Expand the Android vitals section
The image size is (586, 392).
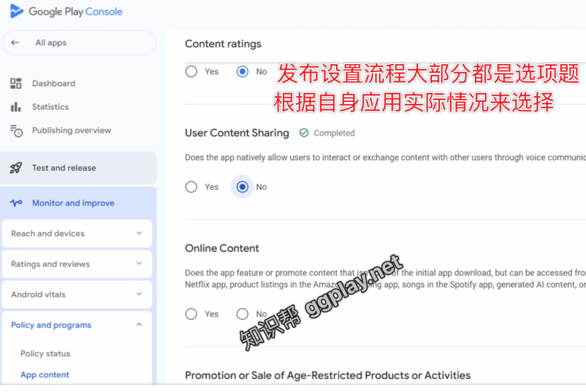click(x=77, y=295)
